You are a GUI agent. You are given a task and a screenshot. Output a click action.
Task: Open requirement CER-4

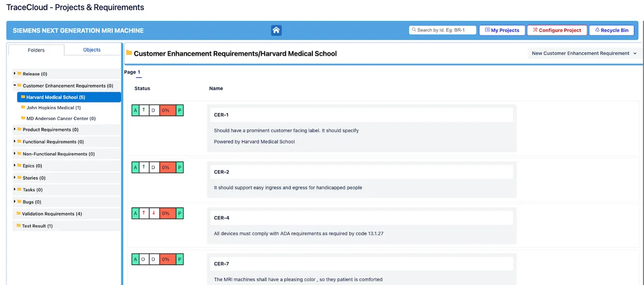(222, 218)
